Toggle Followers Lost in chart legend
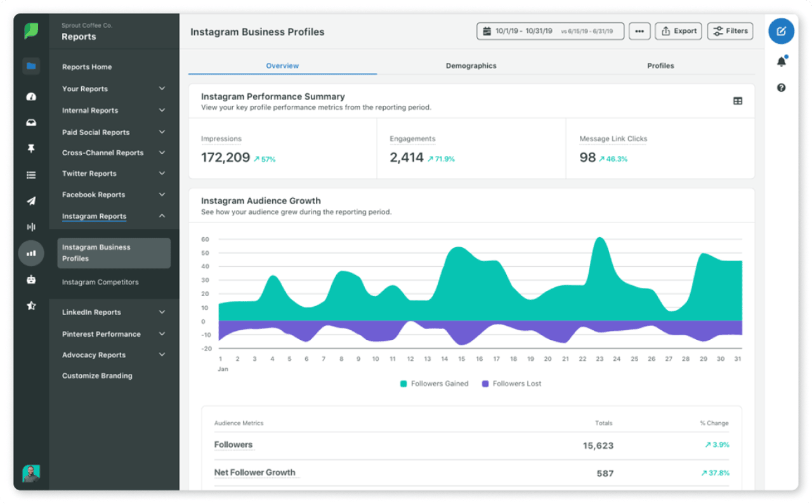 511,384
